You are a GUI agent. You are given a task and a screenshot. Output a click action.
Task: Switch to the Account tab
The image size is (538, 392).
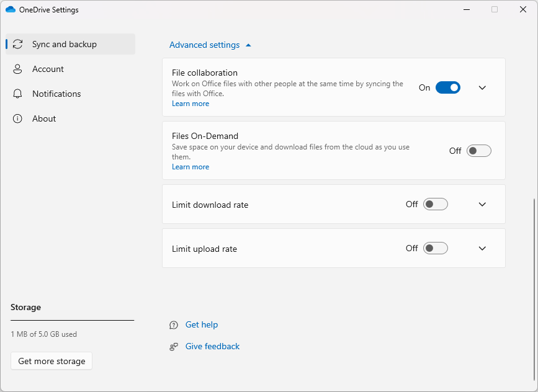70,69
